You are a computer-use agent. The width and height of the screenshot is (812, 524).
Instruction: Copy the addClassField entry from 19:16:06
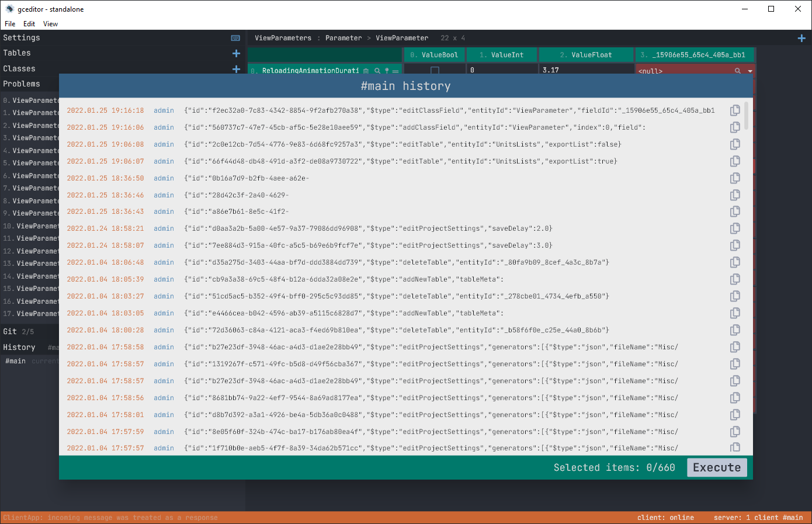[x=735, y=127]
